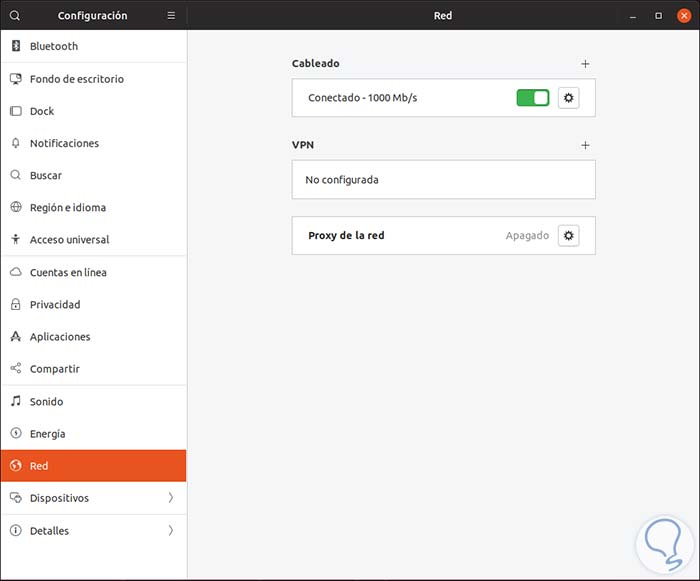Toggle the wired connection switch off
The width and height of the screenshot is (700, 581).
pyautogui.click(x=533, y=98)
